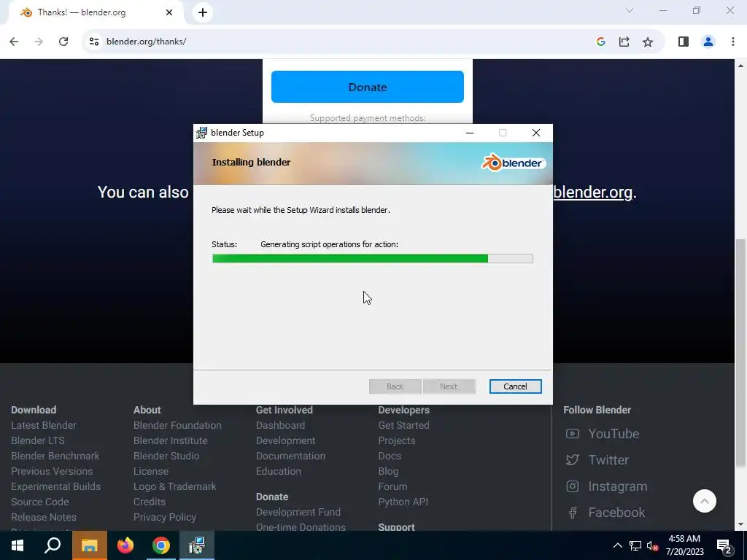
Task: Reload the blender.org page
Action: 63,42
